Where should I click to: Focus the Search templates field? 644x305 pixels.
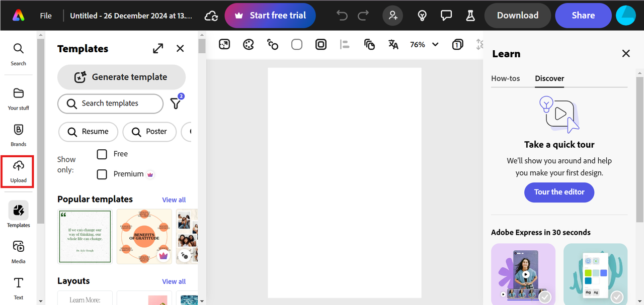coord(110,104)
